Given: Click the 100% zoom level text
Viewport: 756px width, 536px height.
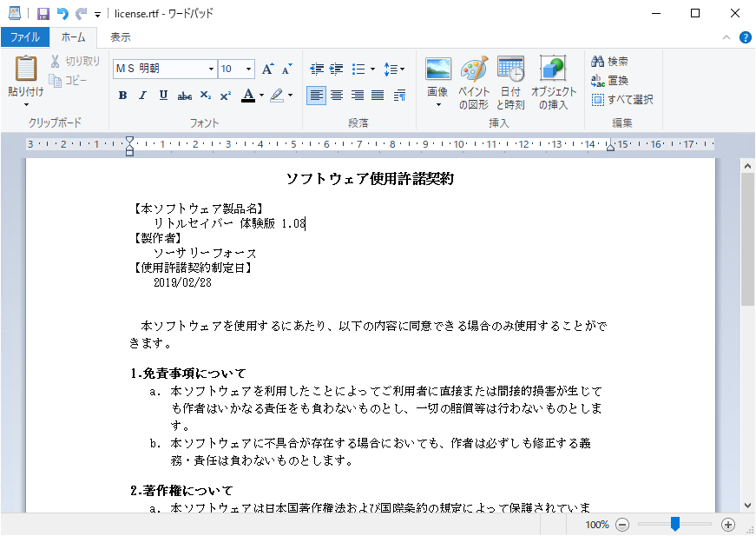Looking at the screenshot, I should pyautogui.click(x=597, y=525).
